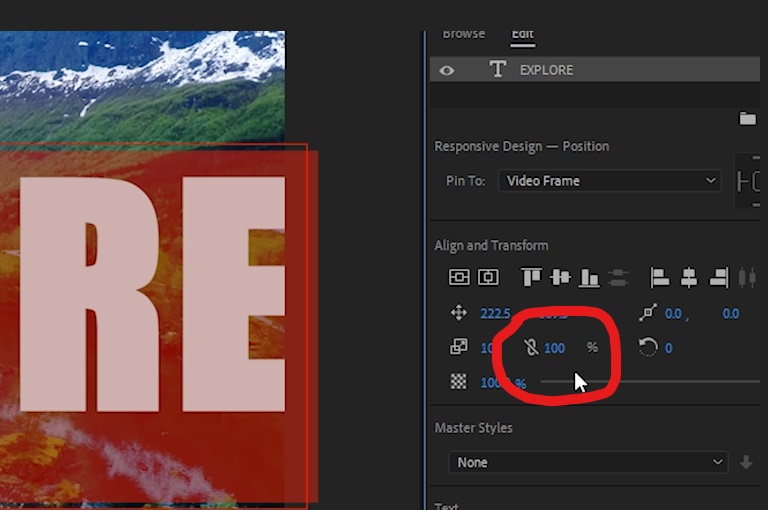Select the 222.5 position X value
This screenshot has height=510, width=768.
(x=495, y=314)
